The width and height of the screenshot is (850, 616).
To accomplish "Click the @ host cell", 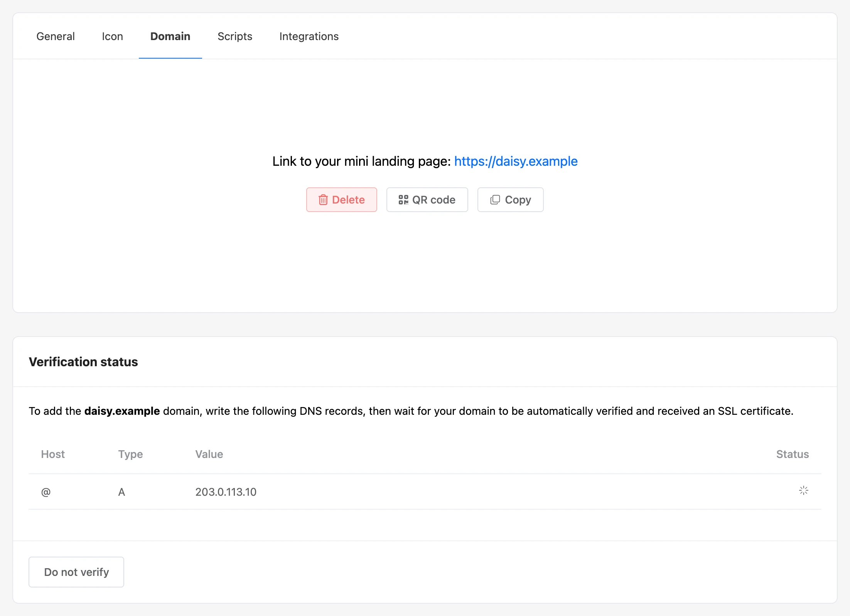I will coord(46,492).
